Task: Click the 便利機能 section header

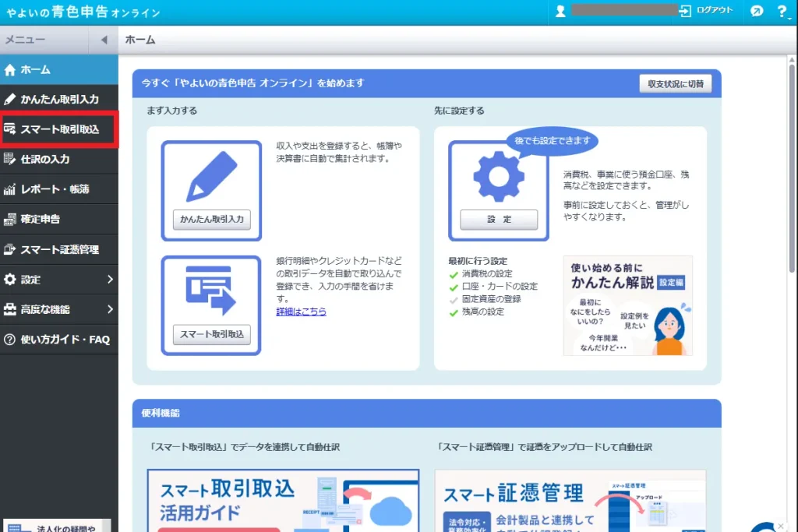Action: tap(426, 413)
